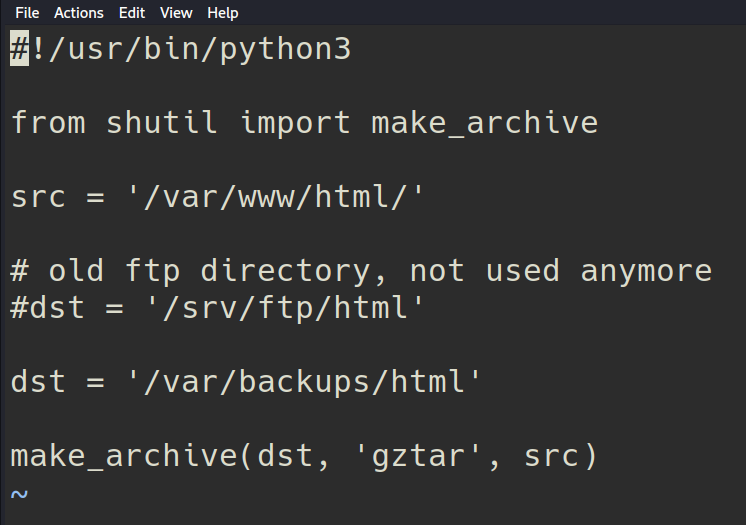Screen dimensions: 746x525
Task: Click the '/var/backups/html' destination string
Action: tap(304, 382)
